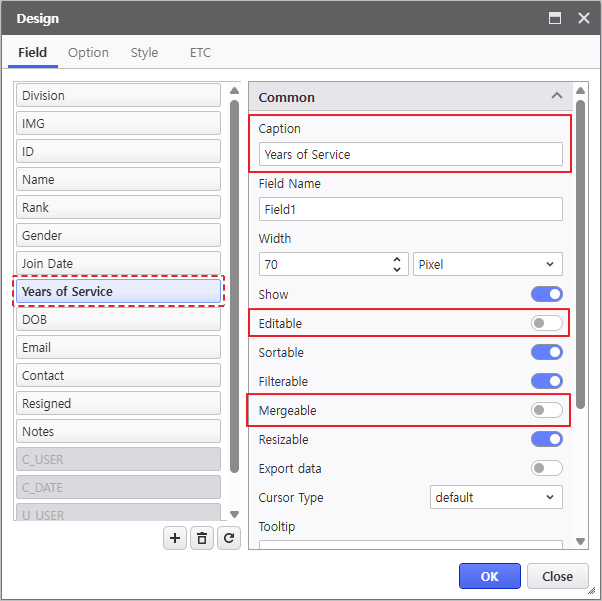Click the refresh field list icon
602x601 pixels.
[x=229, y=538]
